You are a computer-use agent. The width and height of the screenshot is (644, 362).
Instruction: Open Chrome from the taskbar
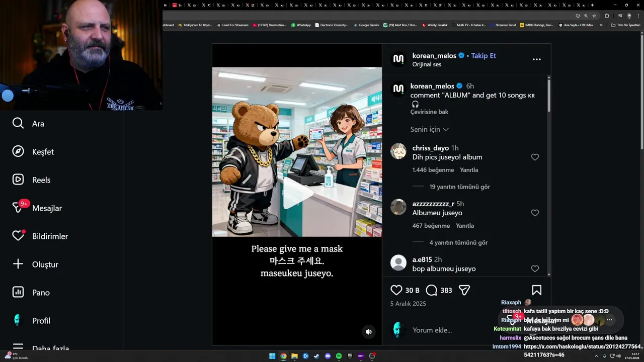point(283,356)
